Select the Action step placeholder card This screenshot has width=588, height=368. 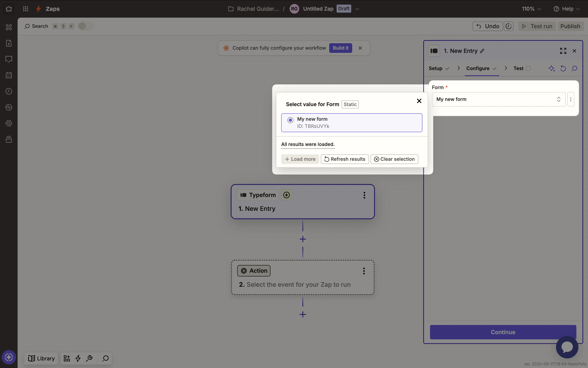pos(303,278)
